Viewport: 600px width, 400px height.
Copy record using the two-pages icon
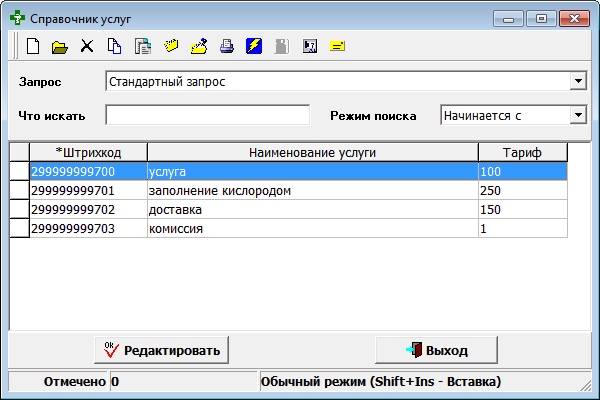coord(114,47)
